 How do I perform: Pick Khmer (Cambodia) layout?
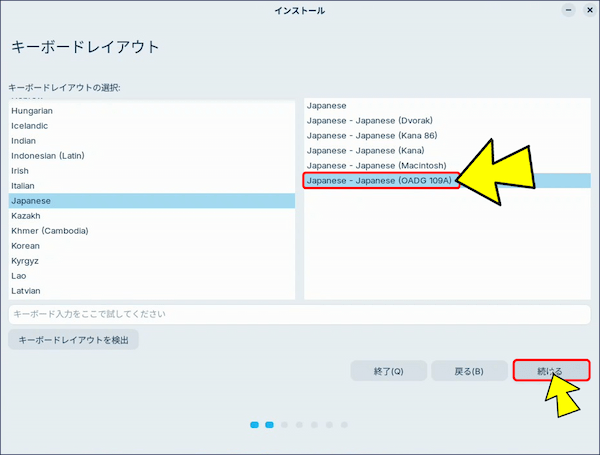(x=50, y=231)
